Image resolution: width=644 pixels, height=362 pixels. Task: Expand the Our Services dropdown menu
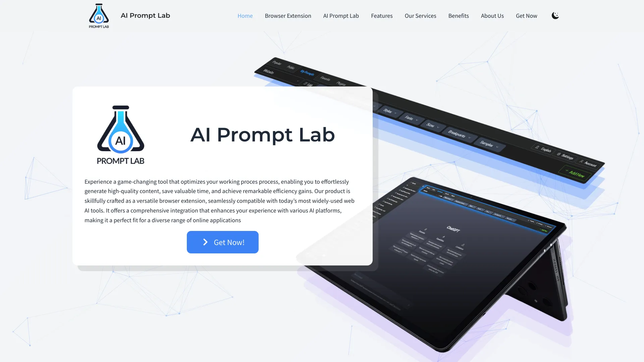click(x=420, y=15)
